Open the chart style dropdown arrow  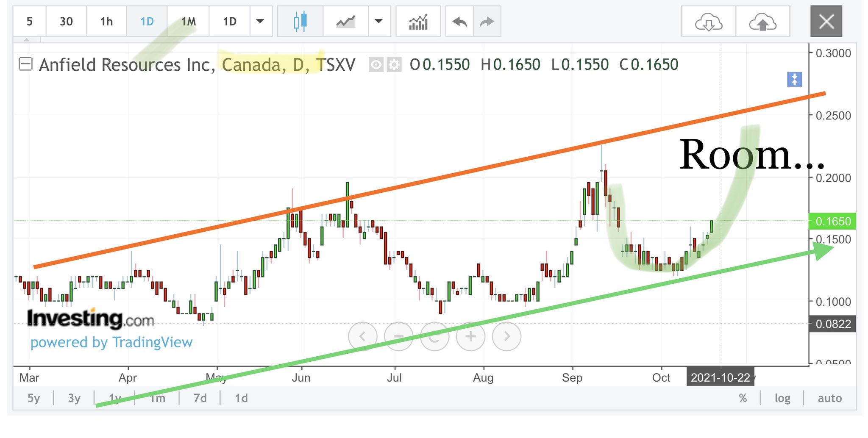378,21
